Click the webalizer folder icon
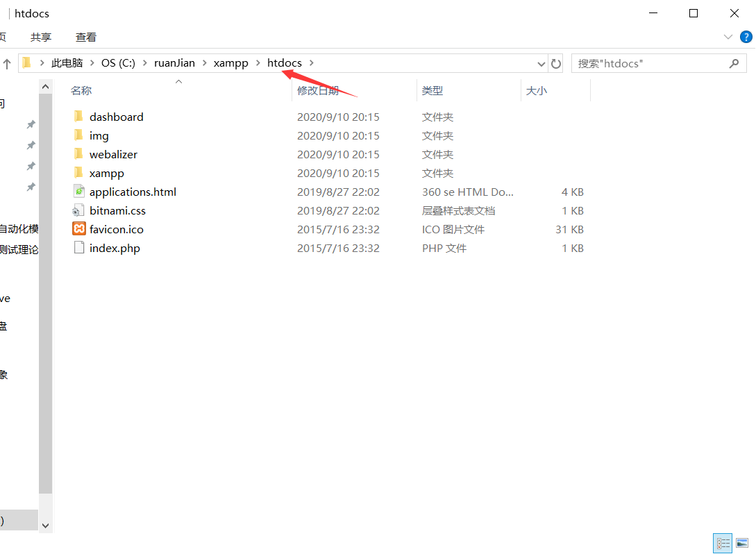Viewport: 756px width, 554px height. [78, 154]
